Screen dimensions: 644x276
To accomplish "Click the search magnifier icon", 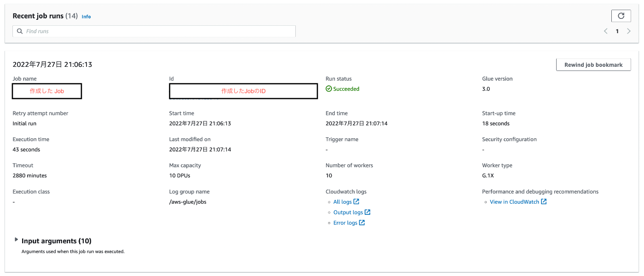I will [x=19, y=31].
